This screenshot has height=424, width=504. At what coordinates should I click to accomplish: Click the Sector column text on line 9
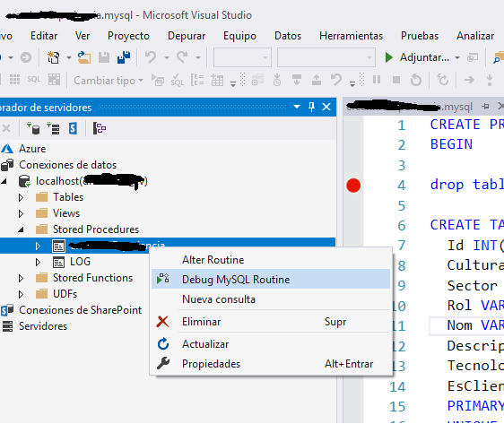[473, 286]
